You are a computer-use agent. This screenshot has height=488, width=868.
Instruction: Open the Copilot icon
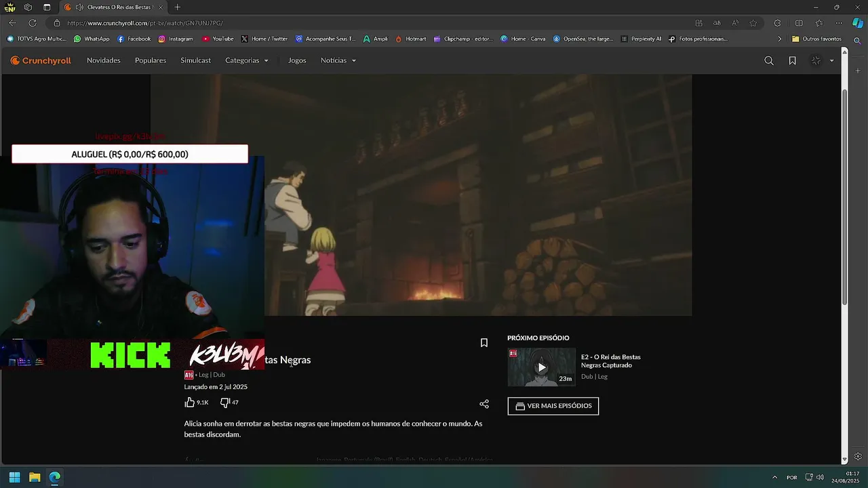click(x=858, y=23)
